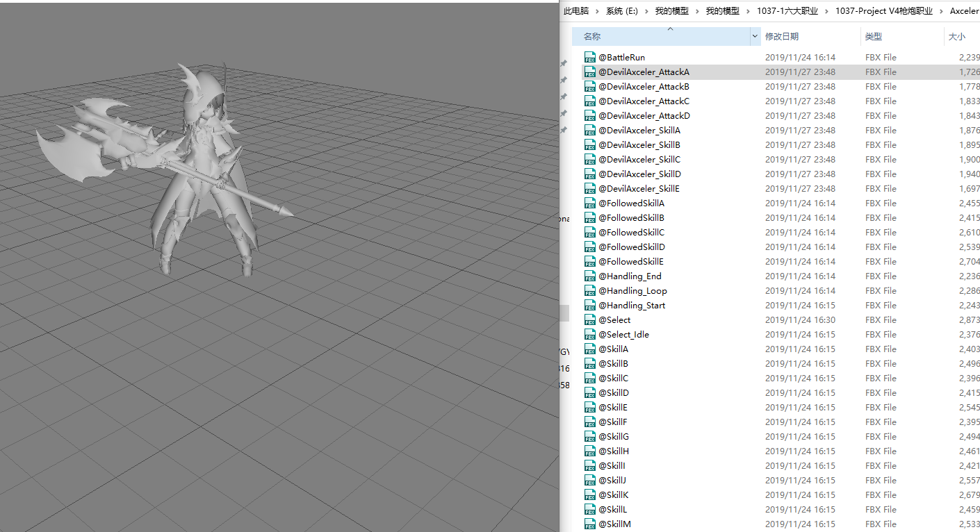Click the file icon for @Handling_Start
The width and height of the screenshot is (980, 532).
click(590, 305)
